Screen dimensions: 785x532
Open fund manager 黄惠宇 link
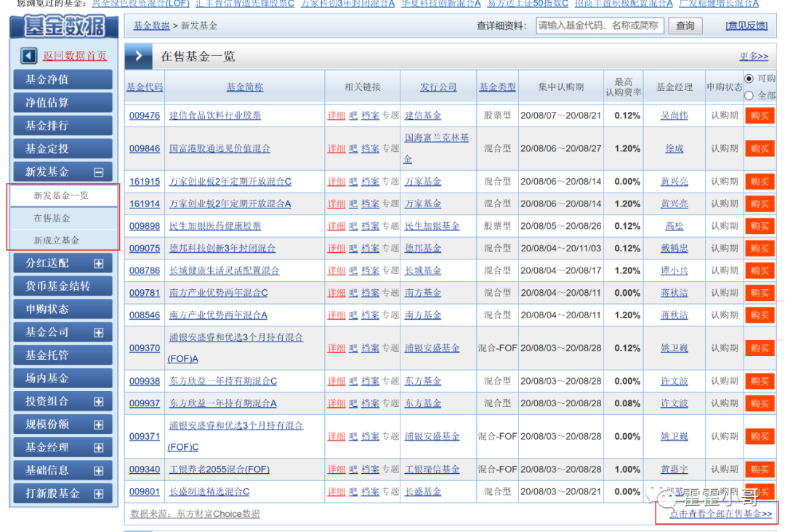coord(675,469)
